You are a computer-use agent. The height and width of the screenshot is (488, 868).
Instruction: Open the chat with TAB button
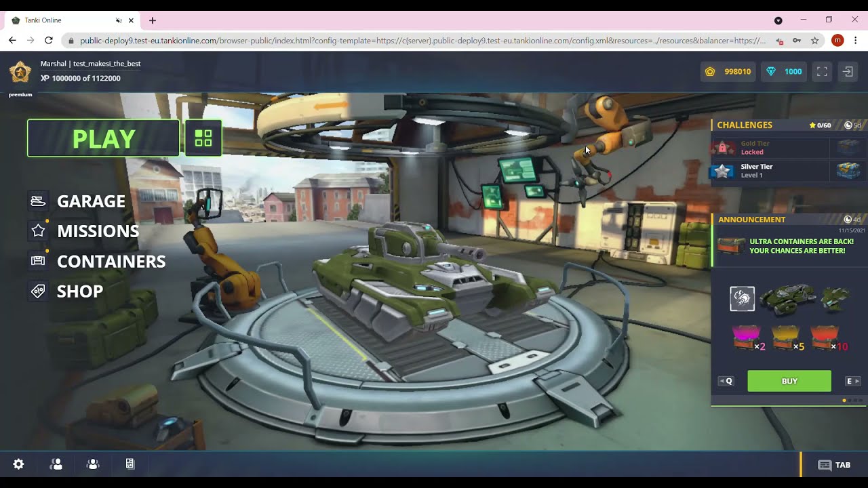click(834, 465)
